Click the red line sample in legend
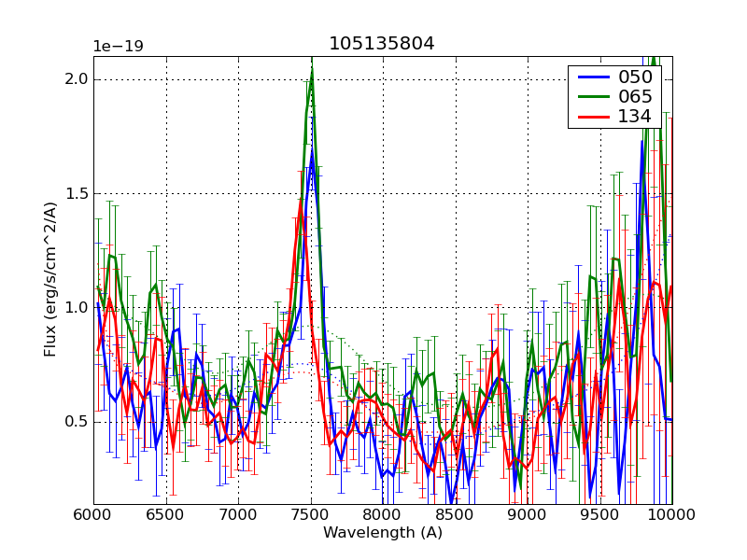The image size is (747, 560). (590, 116)
